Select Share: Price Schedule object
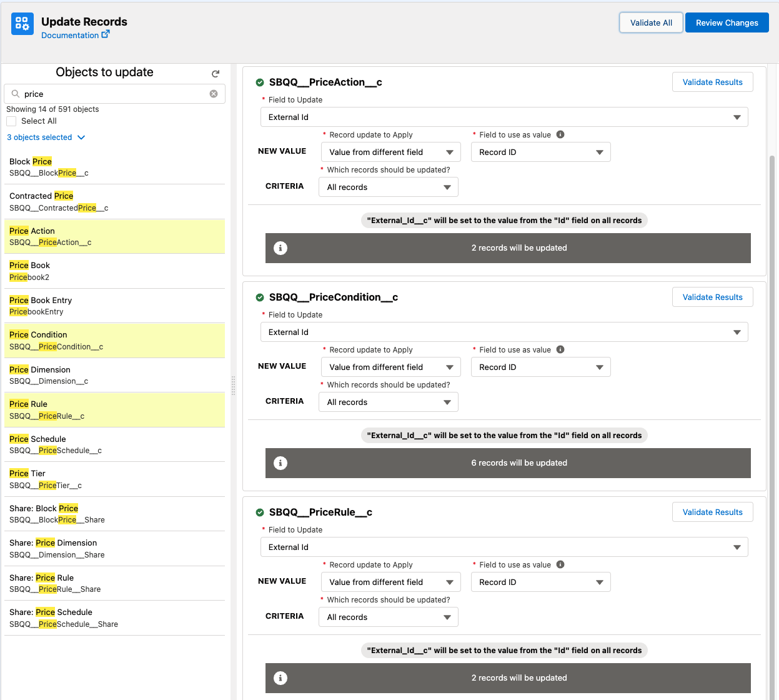 pyautogui.click(x=114, y=617)
